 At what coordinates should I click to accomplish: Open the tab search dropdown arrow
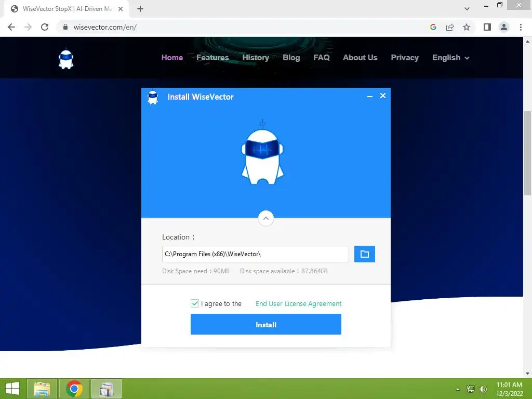tap(467, 9)
